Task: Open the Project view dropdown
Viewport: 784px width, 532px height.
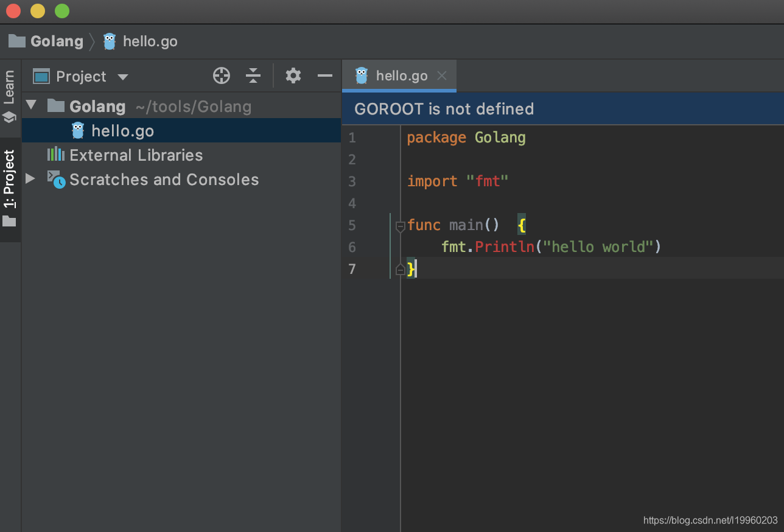Action: [x=122, y=77]
